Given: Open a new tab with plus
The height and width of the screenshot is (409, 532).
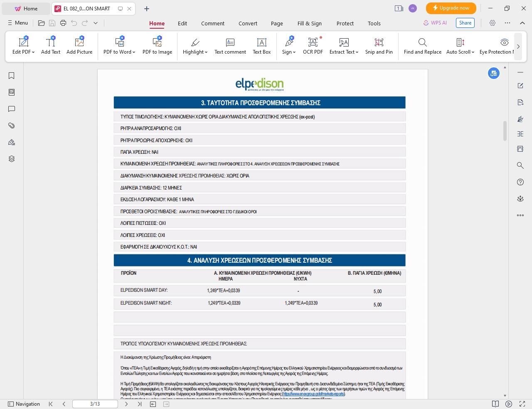Looking at the screenshot, I should point(146,8).
